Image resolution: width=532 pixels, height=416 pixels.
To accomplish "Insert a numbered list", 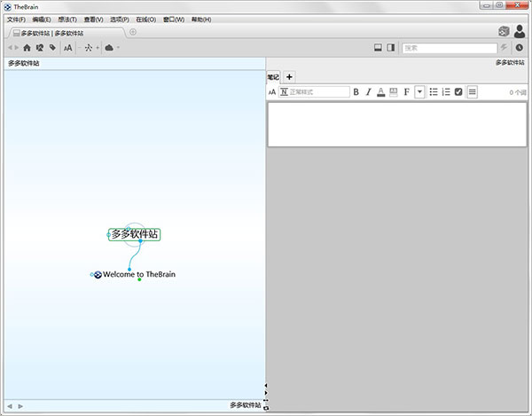I will pyautogui.click(x=446, y=92).
